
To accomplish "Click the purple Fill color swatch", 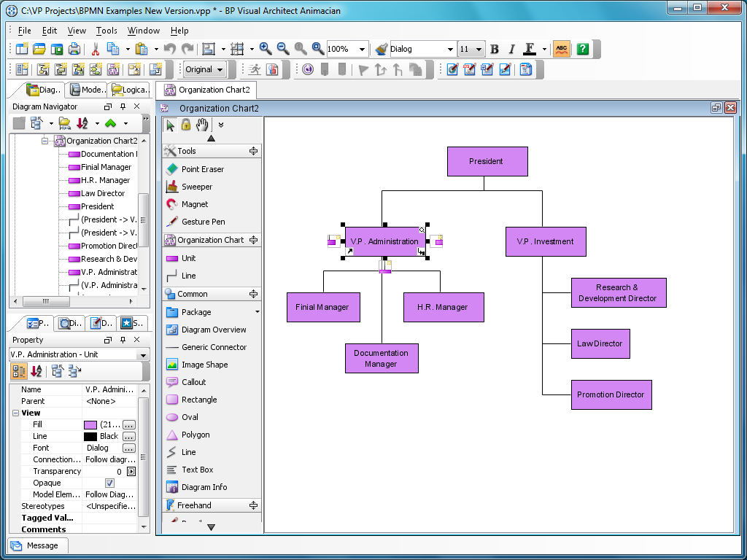I will point(90,424).
